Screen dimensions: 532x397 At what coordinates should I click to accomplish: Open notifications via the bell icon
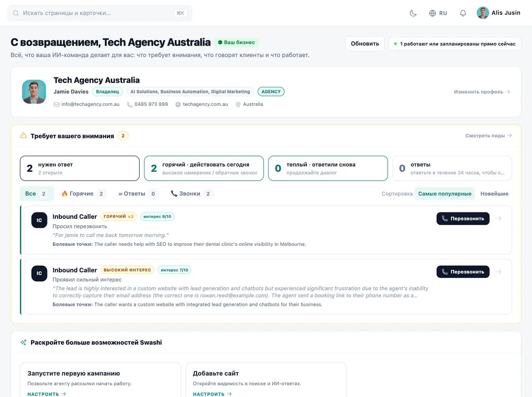coord(463,13)
